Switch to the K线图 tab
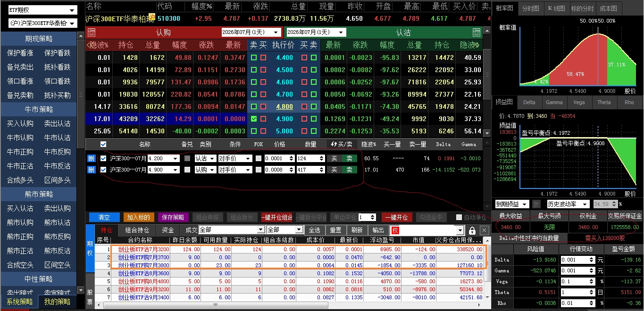The height and width of the screenshot is (311, 644). point(556,8)
